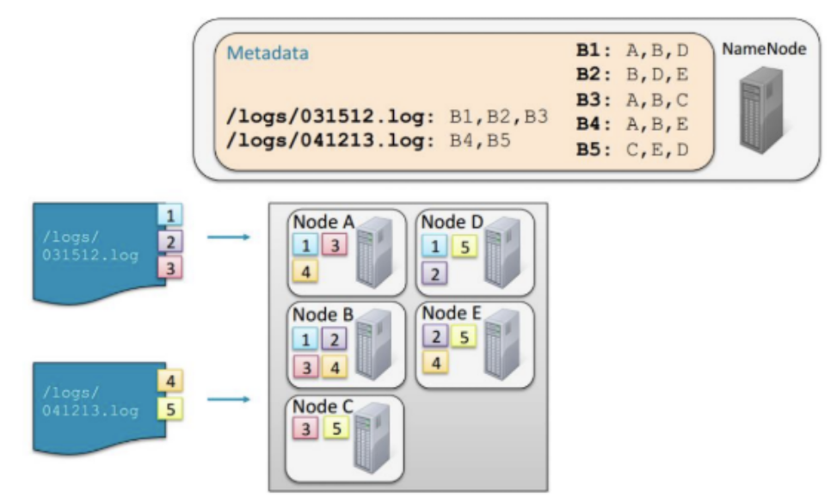This screenshot has height=504, width=837.
Task: Select block 3 in Node B
Action: tap(306, 366)
